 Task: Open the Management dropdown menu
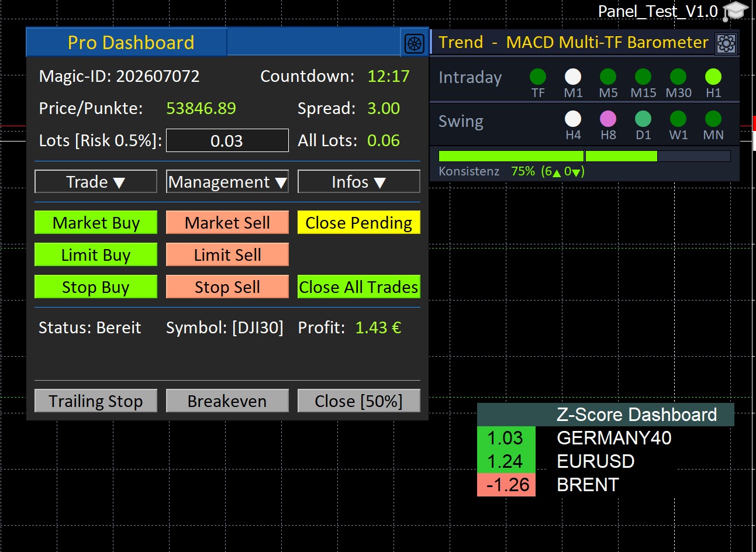tap(227, 182)
